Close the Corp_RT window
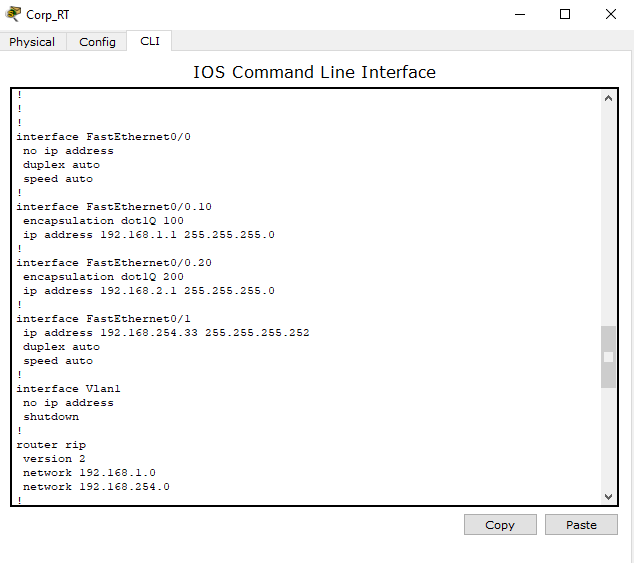The width and height of the screenshot is (634, 563). (610, 14)
